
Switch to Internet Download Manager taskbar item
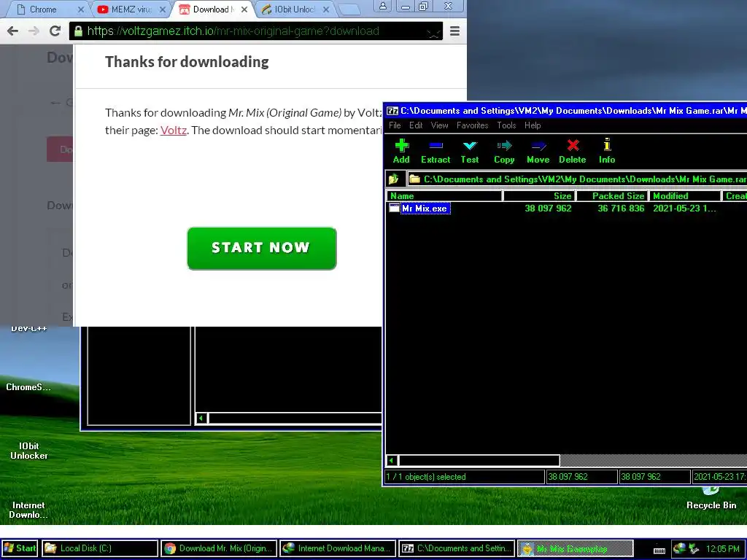coord(337,548)
